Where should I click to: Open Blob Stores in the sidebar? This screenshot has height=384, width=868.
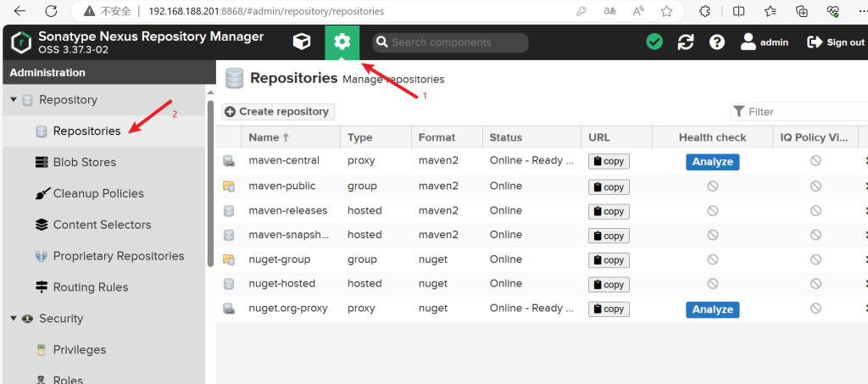pyautogui.click(x=84, y=162)
